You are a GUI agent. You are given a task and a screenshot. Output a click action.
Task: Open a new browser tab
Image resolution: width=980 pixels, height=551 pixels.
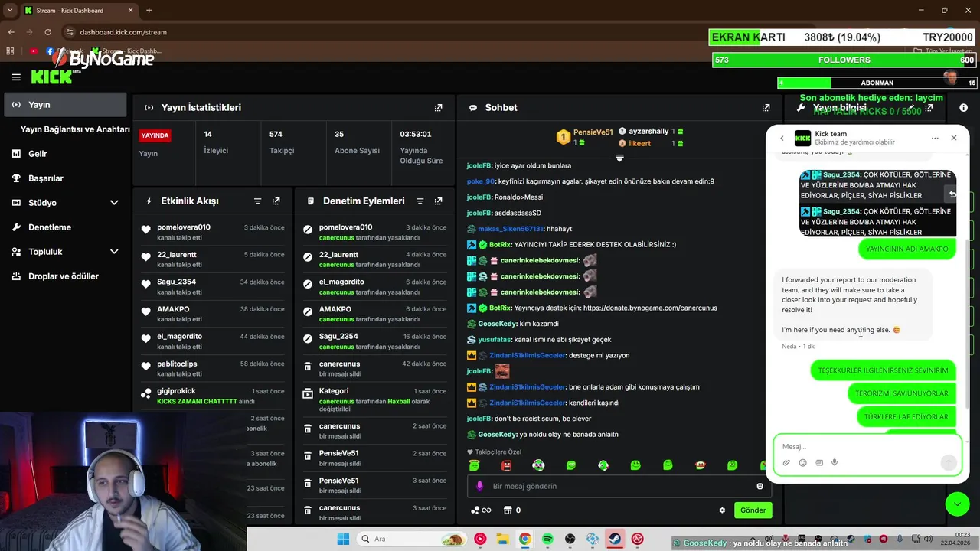click(149, 11)
